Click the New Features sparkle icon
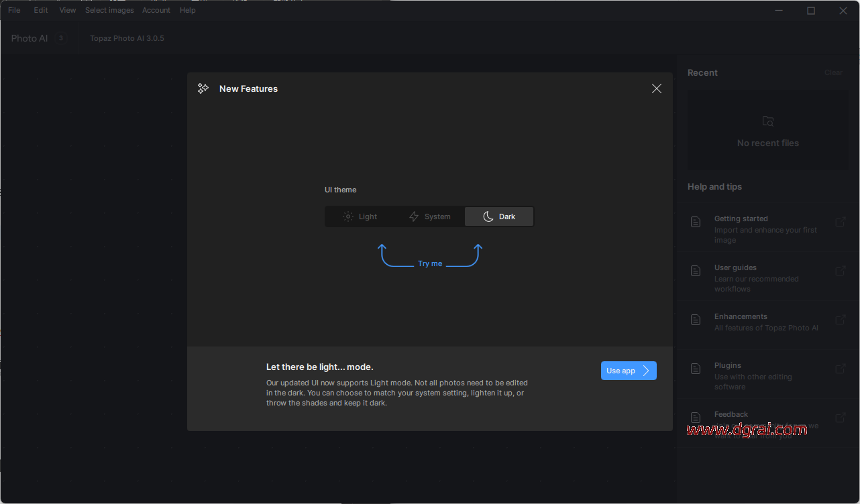 (203, 88)
